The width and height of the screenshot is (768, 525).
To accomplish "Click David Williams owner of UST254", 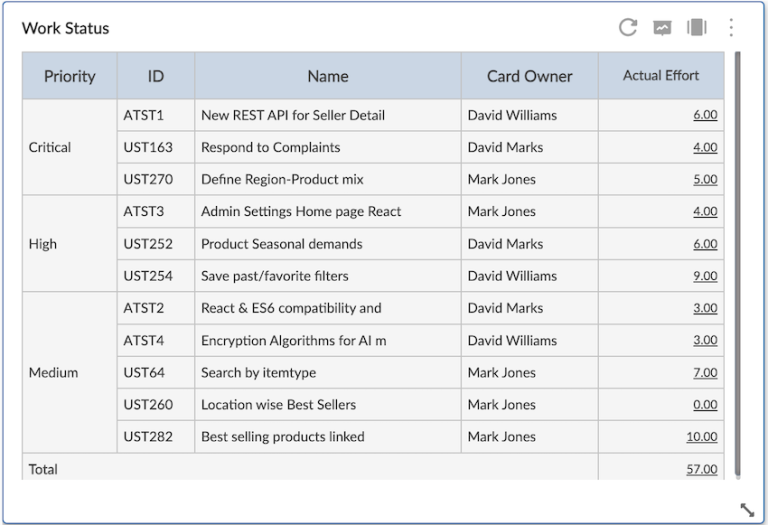I will (512, 276).
